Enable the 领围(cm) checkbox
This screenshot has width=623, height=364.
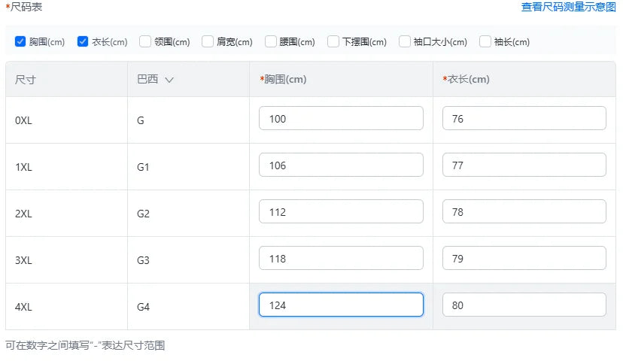(x=145, y=42)
